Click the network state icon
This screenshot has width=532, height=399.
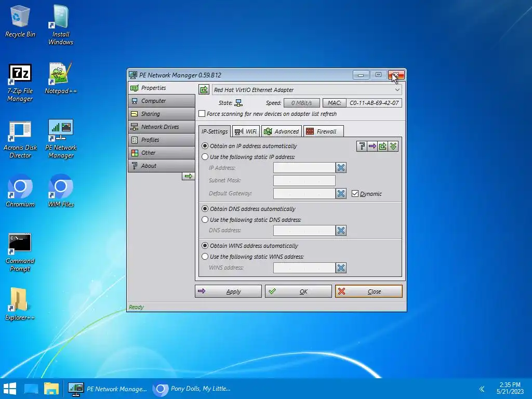point(238,103)
